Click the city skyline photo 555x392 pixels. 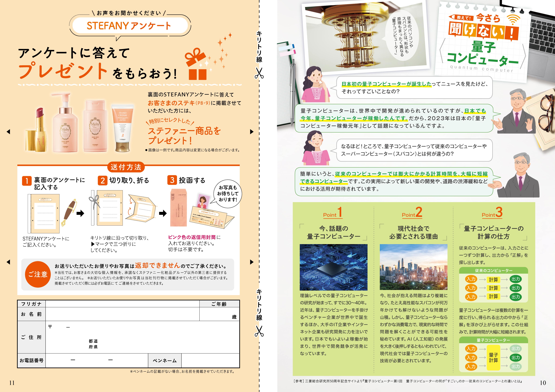click(414, 267)
